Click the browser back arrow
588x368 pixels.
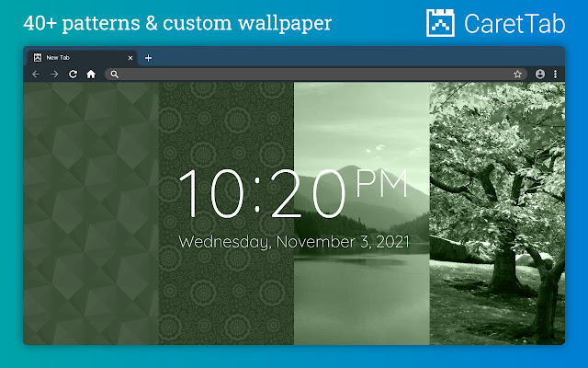(x=36, y=75)
